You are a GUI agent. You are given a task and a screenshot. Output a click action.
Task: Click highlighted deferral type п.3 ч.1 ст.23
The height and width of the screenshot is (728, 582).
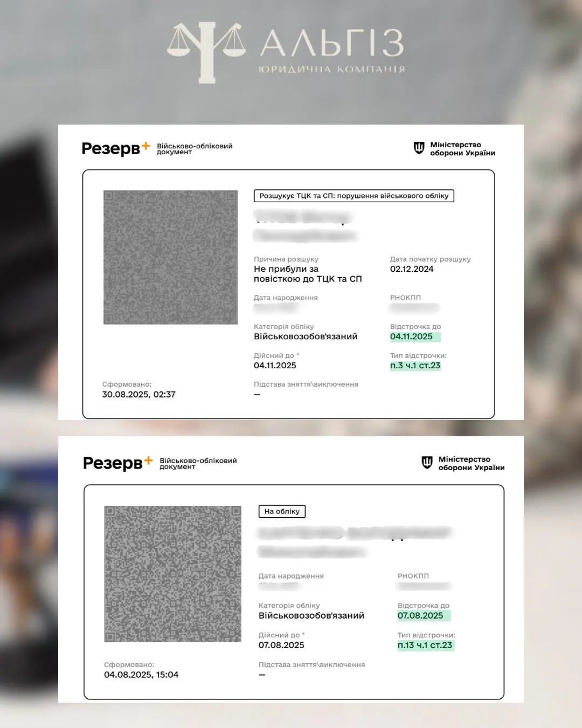coord(415,366)
